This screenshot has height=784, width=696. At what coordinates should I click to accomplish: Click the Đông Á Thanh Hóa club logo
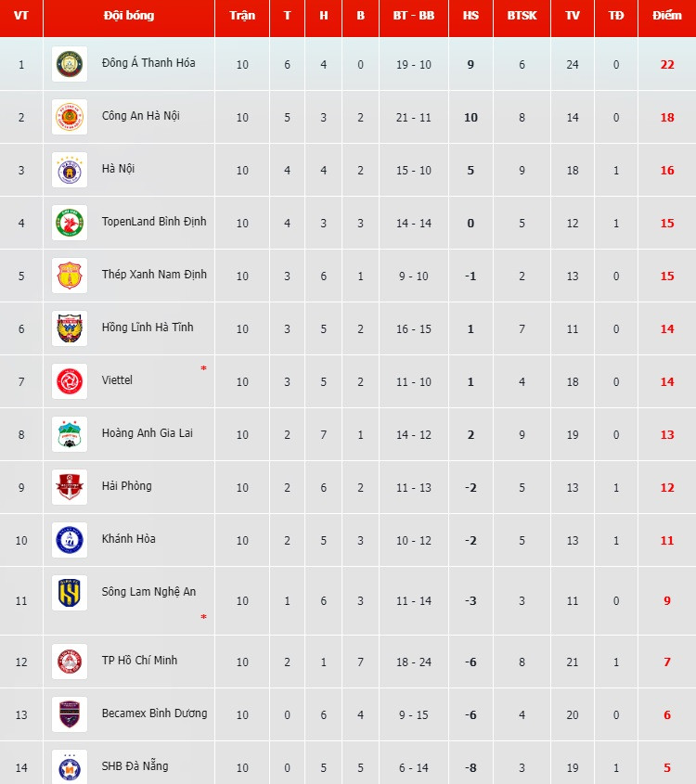[x=70, y=64]
